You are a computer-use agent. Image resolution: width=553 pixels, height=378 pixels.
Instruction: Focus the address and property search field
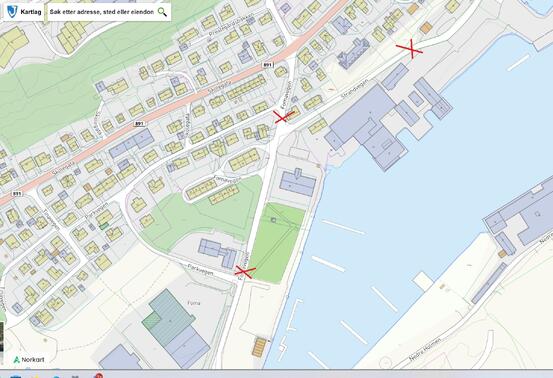click(x=102, y=12)
